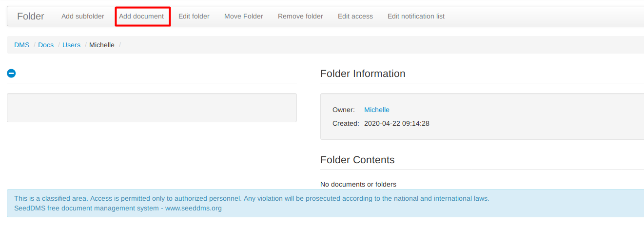Open owner Michelle's profile link
644x228 pixels.
[377, 110]
